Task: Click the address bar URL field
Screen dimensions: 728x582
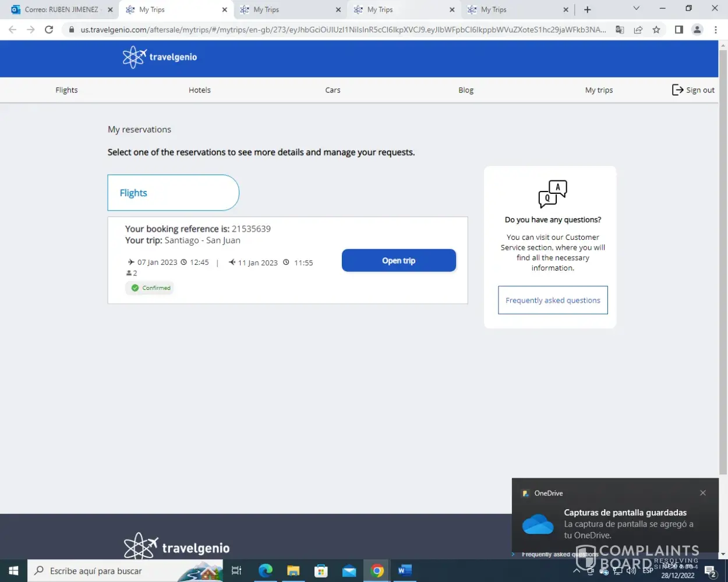Action: pos(343,30)
